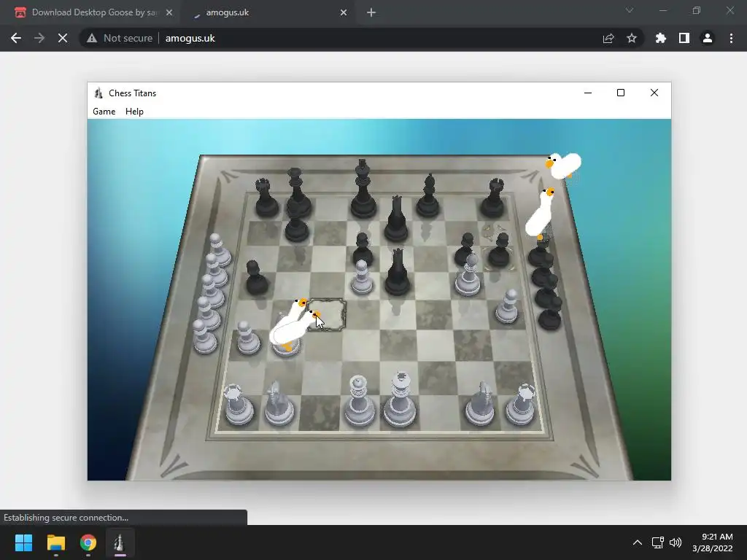This screenshot has width=747, height=560.
Task: Close the amogus.uk browser tab
Action: [x=344, y=12]
